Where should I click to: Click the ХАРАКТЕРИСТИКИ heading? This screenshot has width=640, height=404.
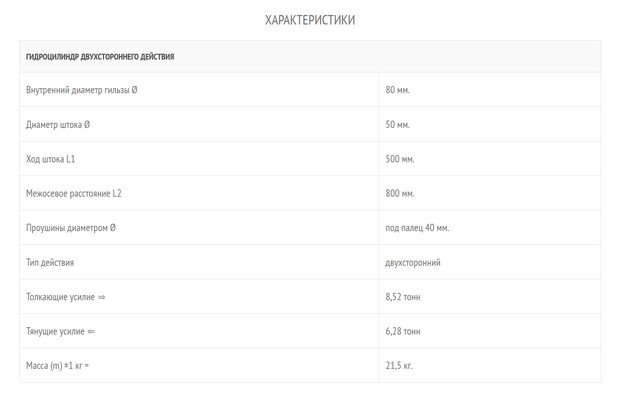[310, 20]
